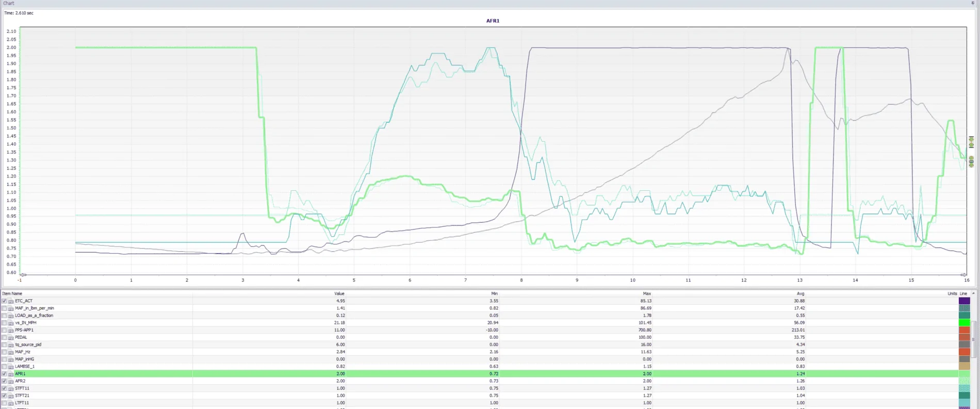Check the PEDAL checkbox

click(4, 337)
